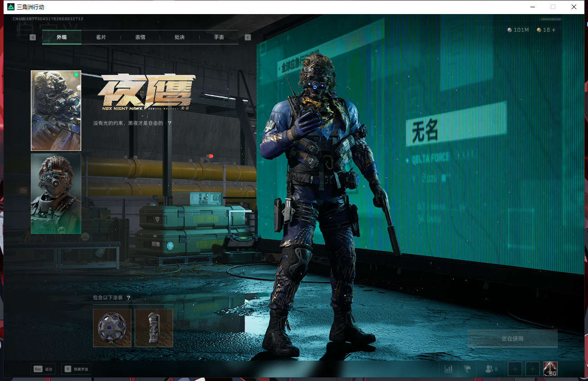Viewport: 588px width, 381px height.
Task: Open the spherical drone skin item
Action: (x=112, y=328)
